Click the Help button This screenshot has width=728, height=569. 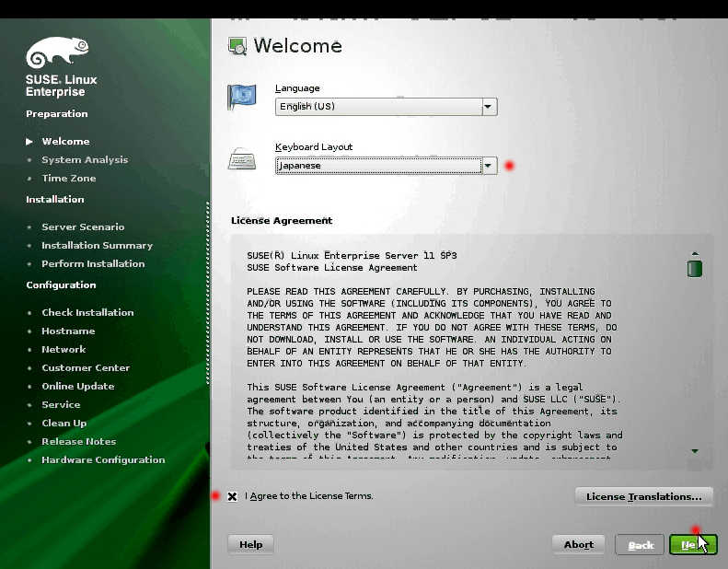click(x=250, y=544)
